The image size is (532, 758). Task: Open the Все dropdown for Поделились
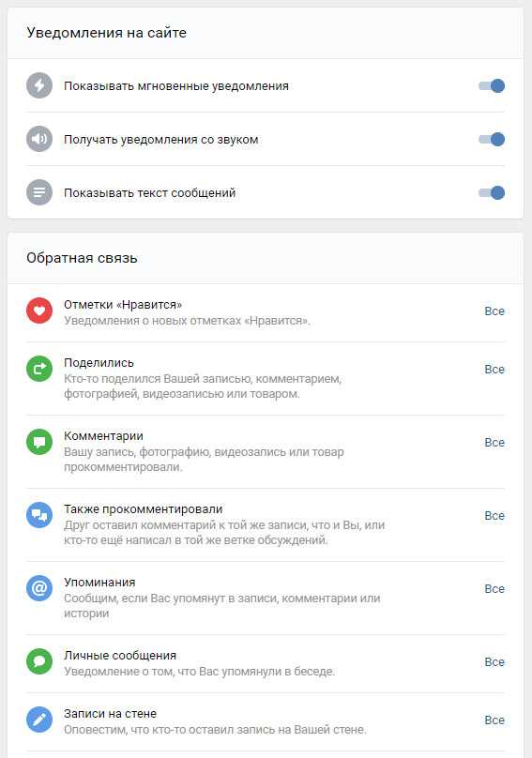click(494, 370)
